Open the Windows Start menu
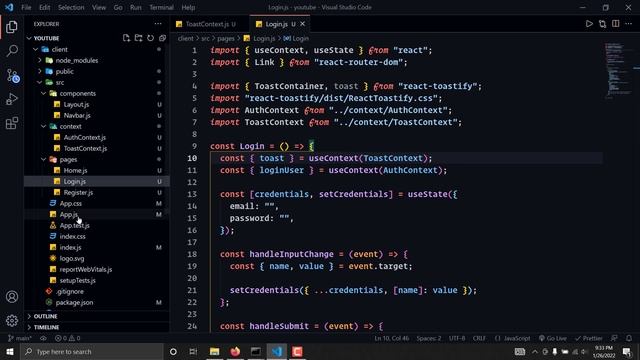 coord(10,351)
